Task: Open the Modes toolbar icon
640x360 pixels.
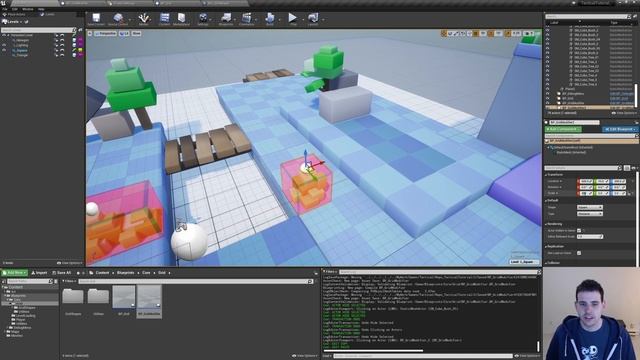Action: [x=143, y=18]
